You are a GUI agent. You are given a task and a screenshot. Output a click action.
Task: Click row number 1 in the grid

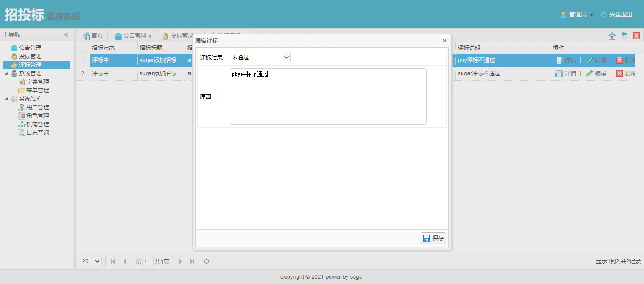[83, 60]
